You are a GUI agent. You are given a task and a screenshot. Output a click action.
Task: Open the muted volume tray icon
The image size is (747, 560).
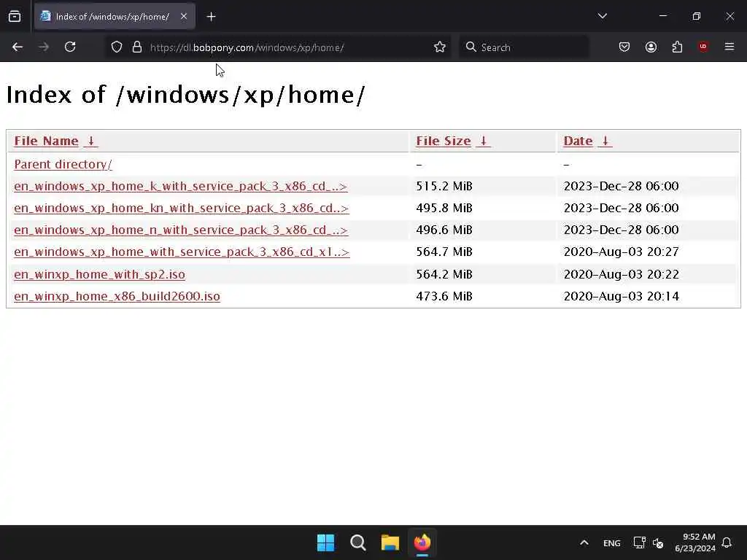point(658,542)
